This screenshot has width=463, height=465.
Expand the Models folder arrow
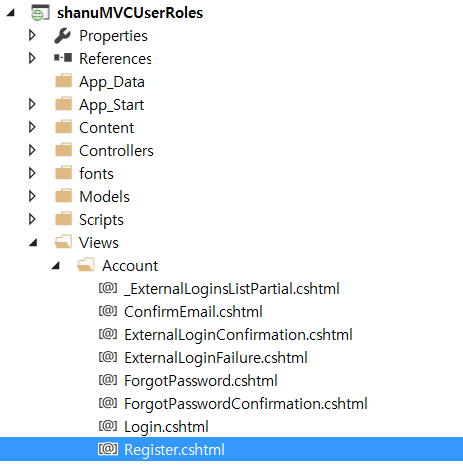click(32, 196)
